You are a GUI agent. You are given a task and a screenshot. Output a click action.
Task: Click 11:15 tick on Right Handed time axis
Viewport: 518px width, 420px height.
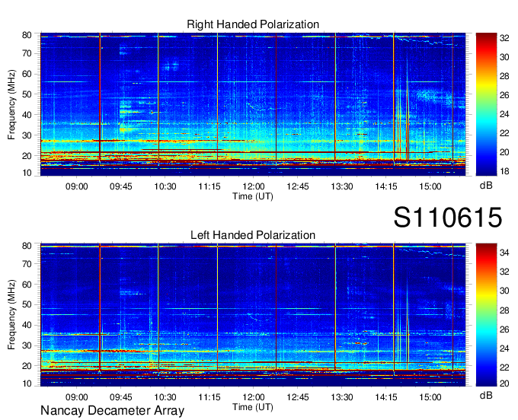tap(209, 186)
